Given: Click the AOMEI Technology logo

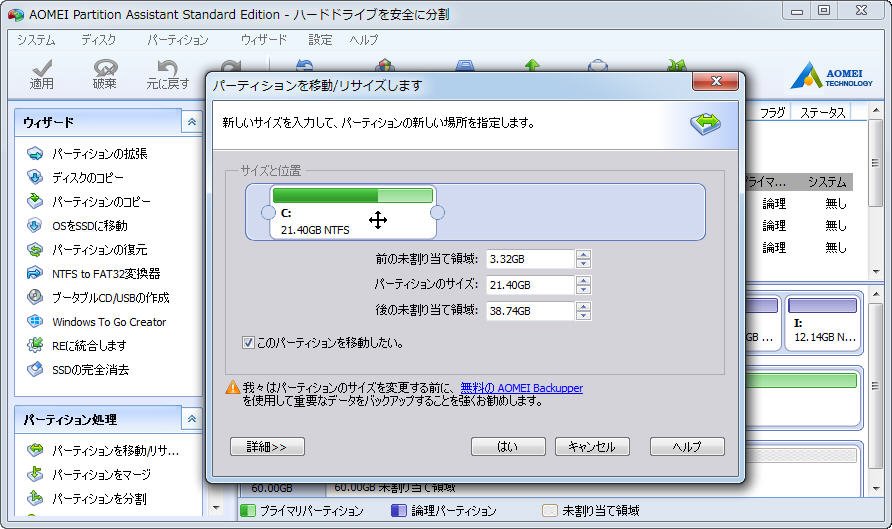Looking at the screenshot, I should click(831, 76).
